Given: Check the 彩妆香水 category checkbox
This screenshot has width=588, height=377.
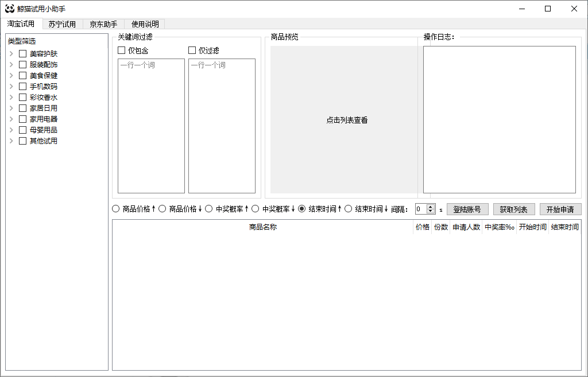Looking at the screenshot, I should pyautogui.click(x=22, y=97).
